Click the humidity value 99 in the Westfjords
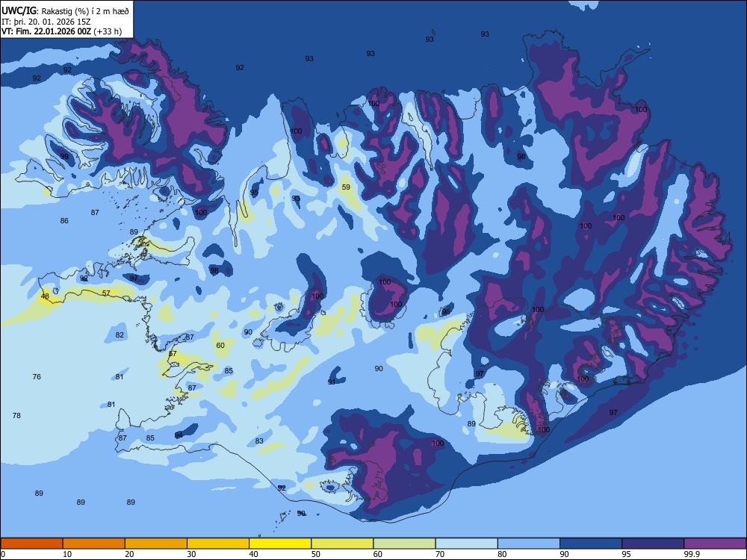 pyautogui.click(x=64, y=157)
